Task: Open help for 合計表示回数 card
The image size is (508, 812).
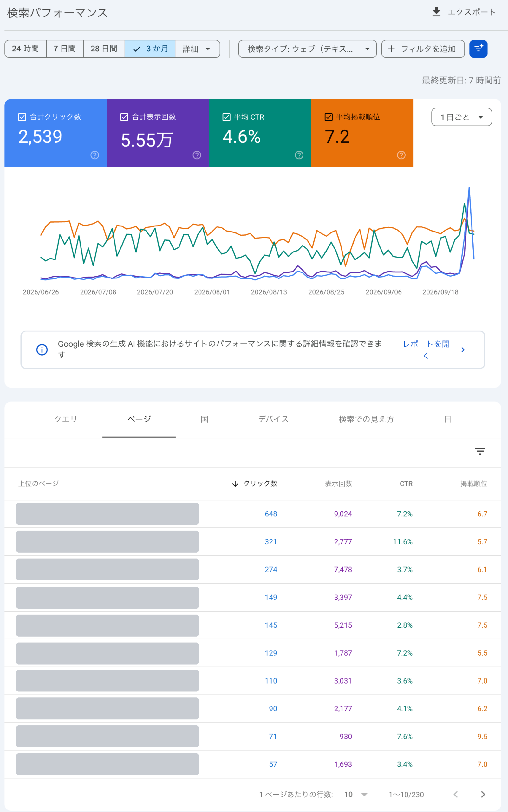Action: [x=197, y=155]
